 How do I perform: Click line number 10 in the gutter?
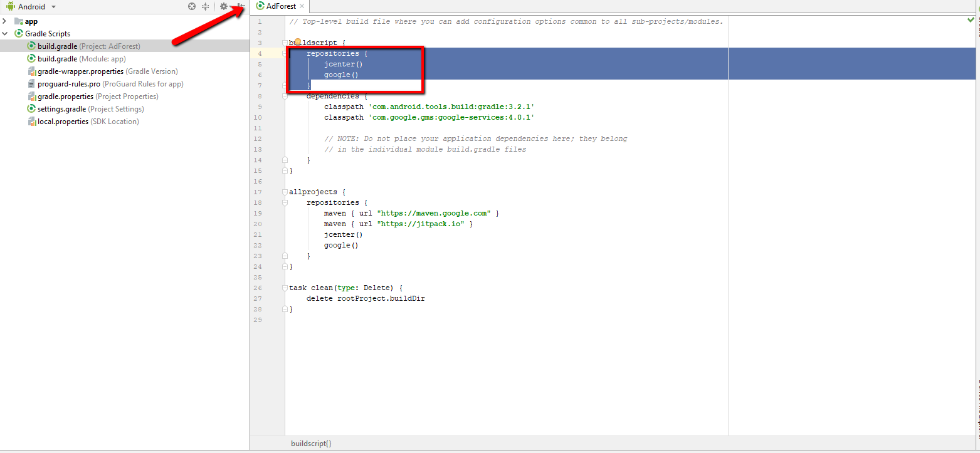click(x=259, y=118)
